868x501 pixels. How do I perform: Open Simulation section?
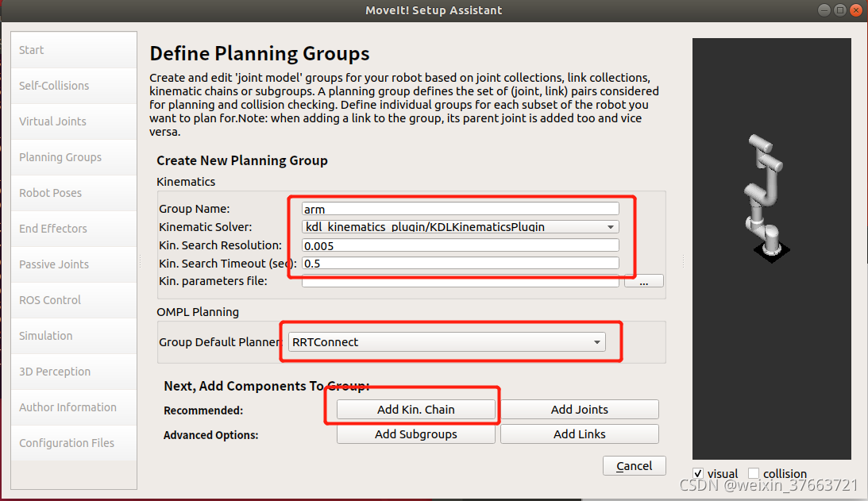[74, 336]
